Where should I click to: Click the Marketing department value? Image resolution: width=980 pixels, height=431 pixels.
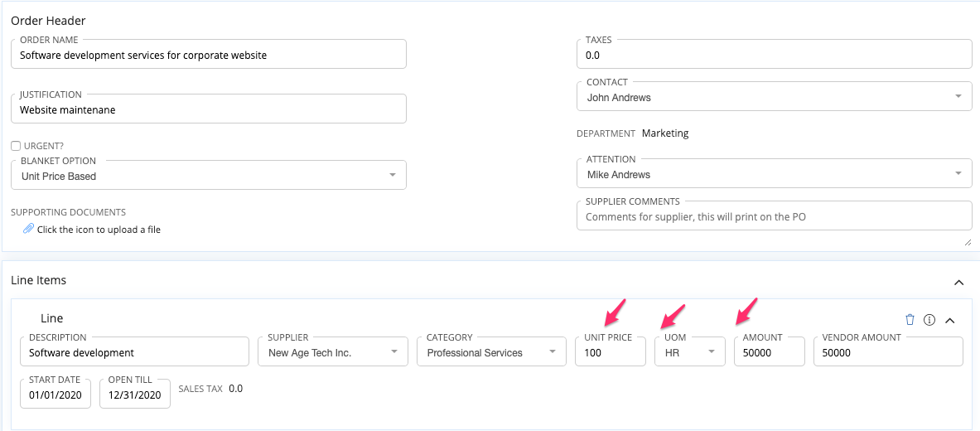[665, 133]
